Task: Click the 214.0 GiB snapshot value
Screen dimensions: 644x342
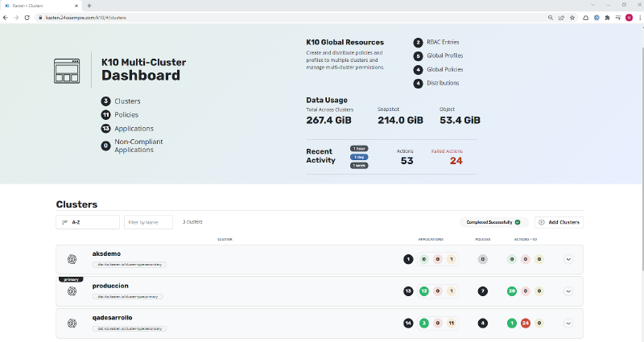Action: point(400,120)
